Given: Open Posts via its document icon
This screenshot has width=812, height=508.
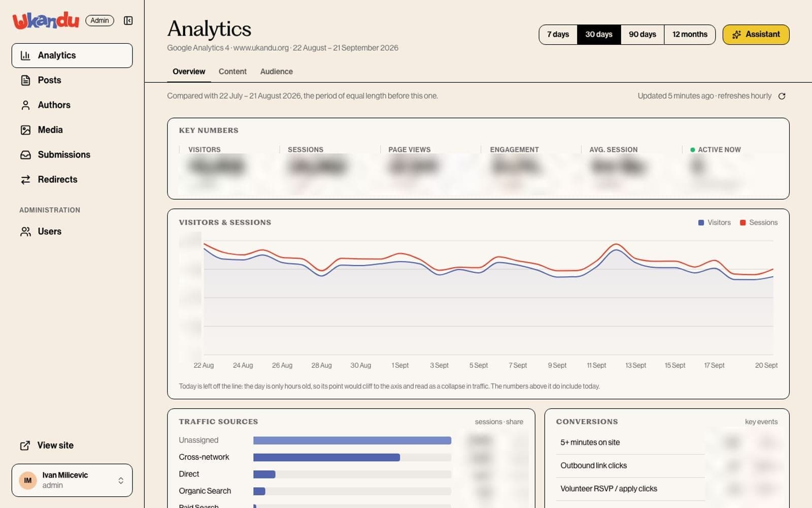Looking at the screenshot, I should tap(25, 80).
